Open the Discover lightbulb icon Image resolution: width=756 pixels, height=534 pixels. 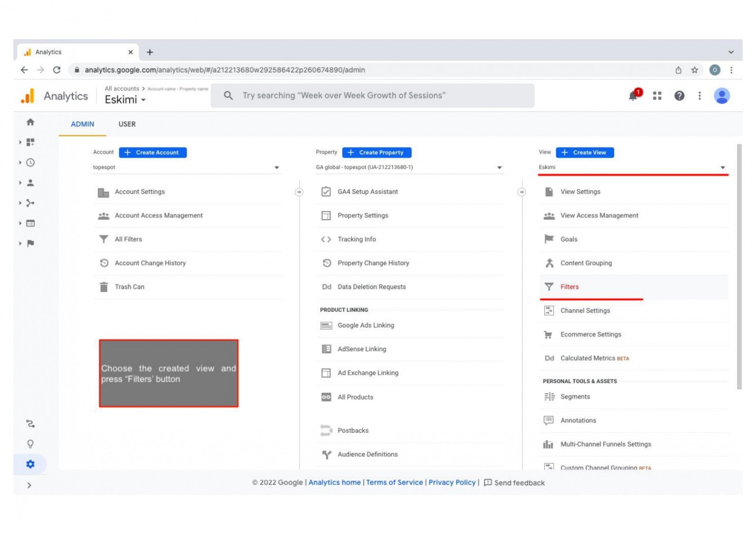click(30, 444)
